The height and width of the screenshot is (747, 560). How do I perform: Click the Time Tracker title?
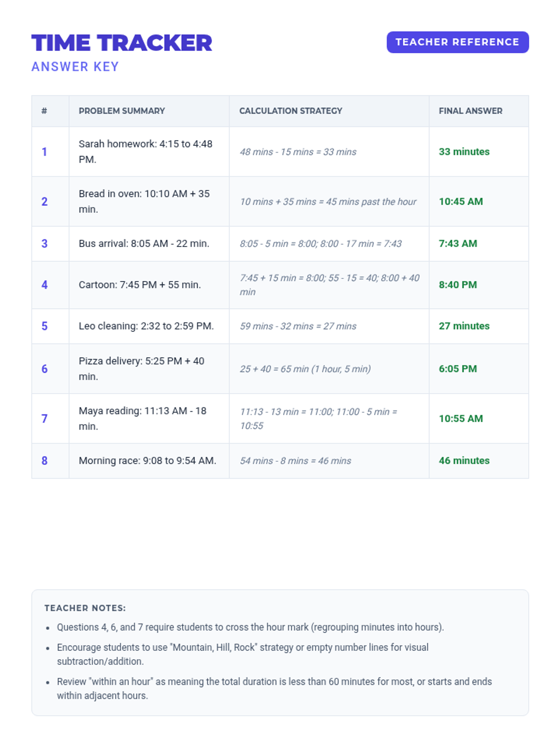point(122,43)
